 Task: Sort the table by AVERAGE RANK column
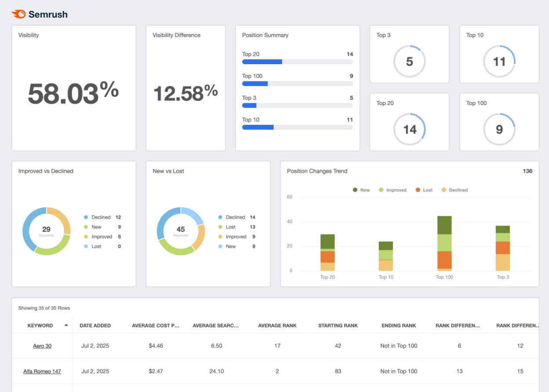[x=277, y=325]
